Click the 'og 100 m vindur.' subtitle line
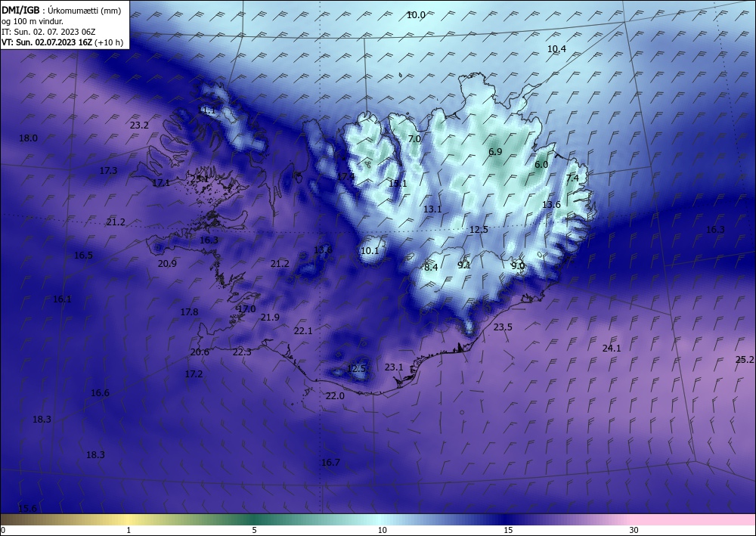Screen dimensions: 756x536 tap(33, 21)
